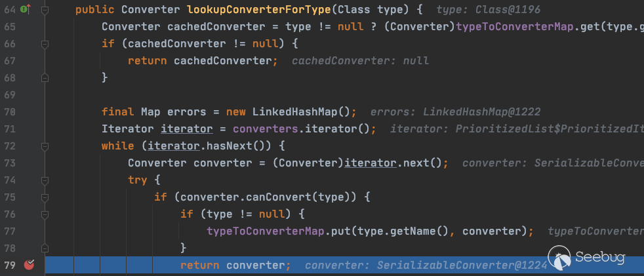The image size is (644, 276).
Task: Collapse the lookupConverterForType method fold on line 64
Action: tap(45, 9)
